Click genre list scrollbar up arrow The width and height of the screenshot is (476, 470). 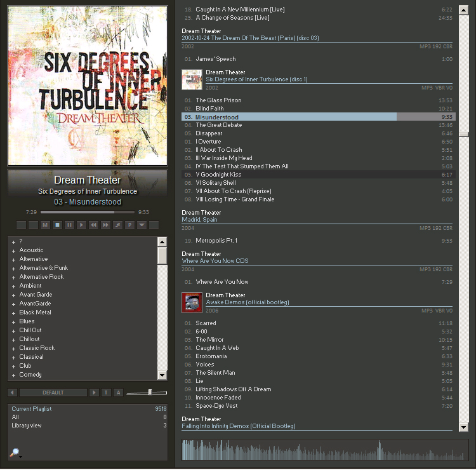[x=162, y=242]
